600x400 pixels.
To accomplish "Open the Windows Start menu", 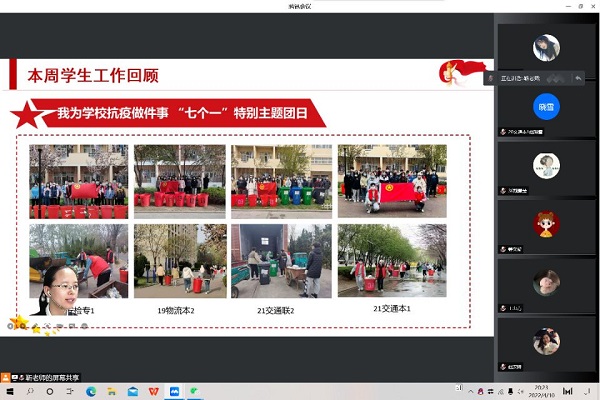I will pyautogui.click(x=10, y=392).
